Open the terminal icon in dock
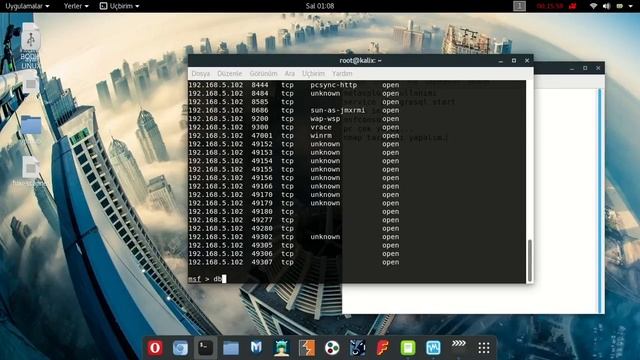 click(x=205, y=348)
